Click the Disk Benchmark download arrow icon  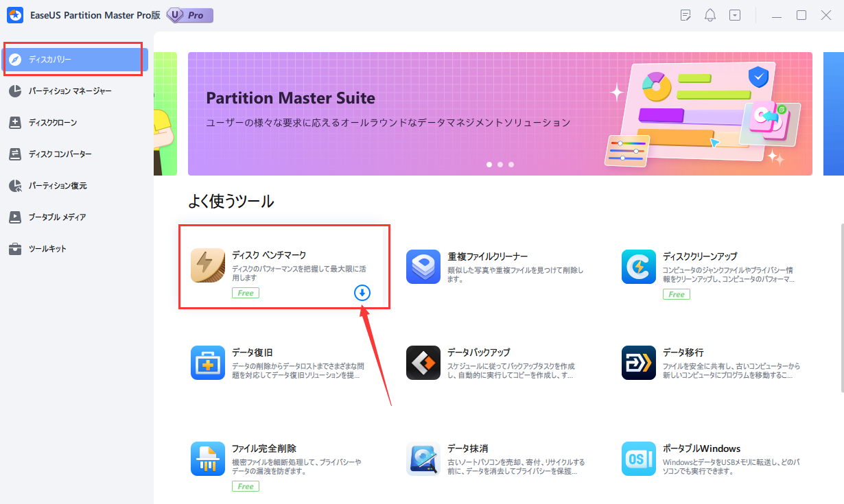click(362, 293)
